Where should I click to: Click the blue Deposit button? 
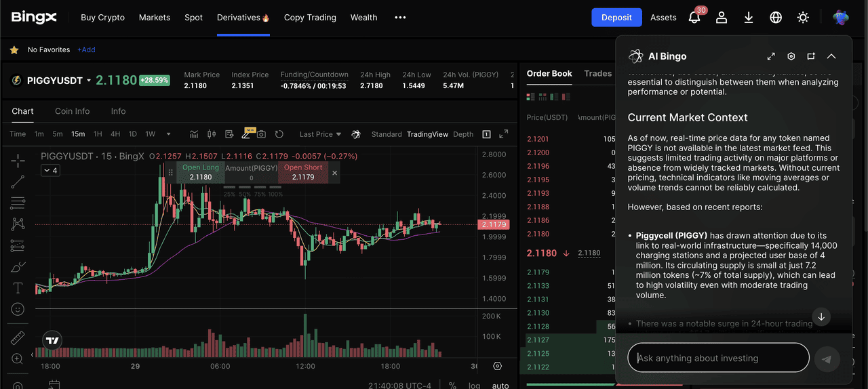point(616,18)
